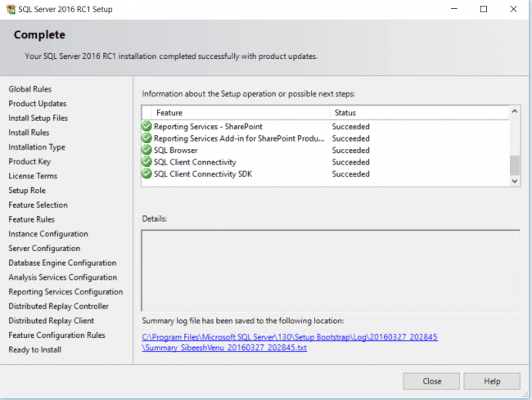Select Distributed Replay Client step
Image resolution: width=532 pixels, height=400 pixels.
[52, 321]
